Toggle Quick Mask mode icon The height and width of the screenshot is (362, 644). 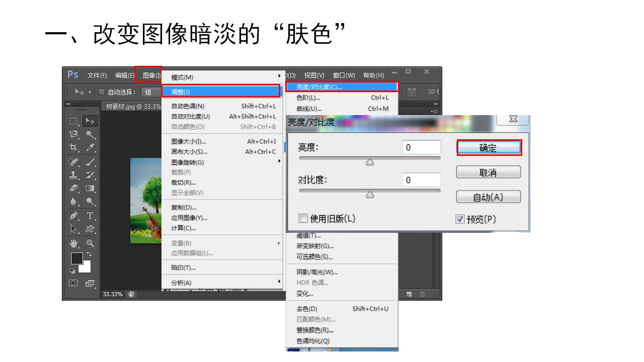(73, 283)
